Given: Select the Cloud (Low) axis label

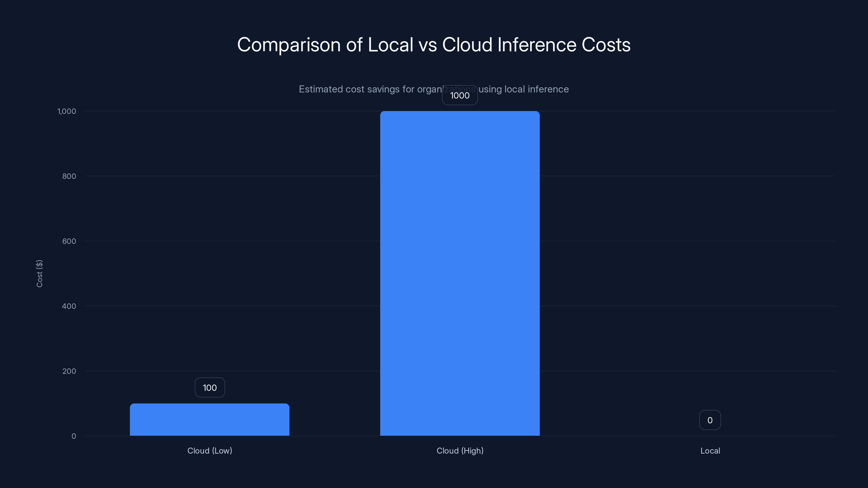Looking at the screenshot, I should coord(210,451).
